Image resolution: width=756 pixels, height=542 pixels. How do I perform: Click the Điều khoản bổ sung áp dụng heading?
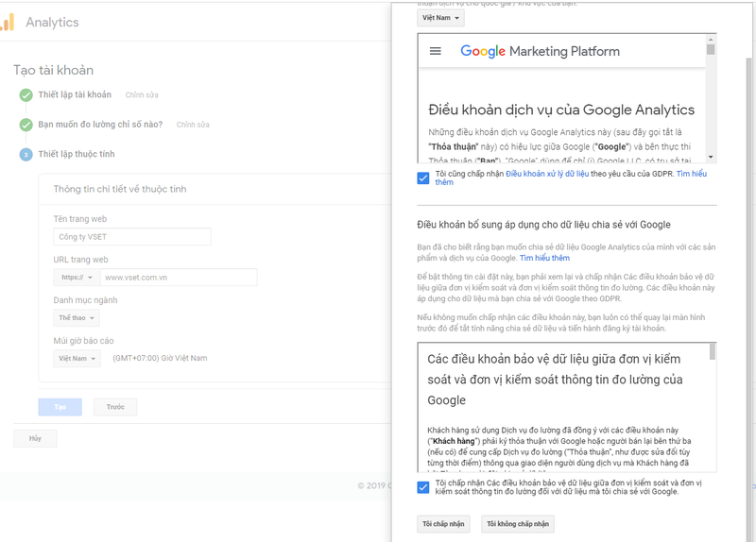point(544,225)
